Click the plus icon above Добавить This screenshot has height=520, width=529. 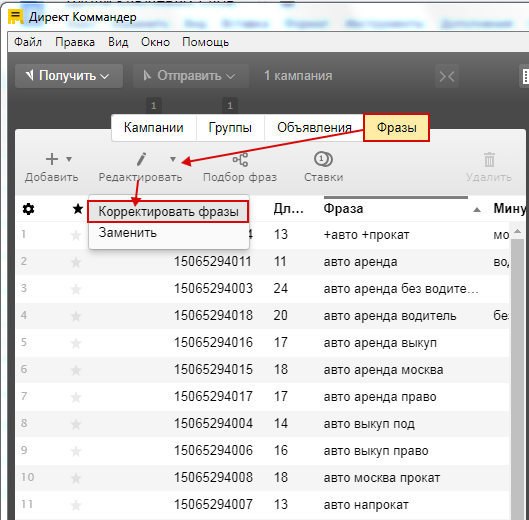pyautogui.click(x=52, y=159)
